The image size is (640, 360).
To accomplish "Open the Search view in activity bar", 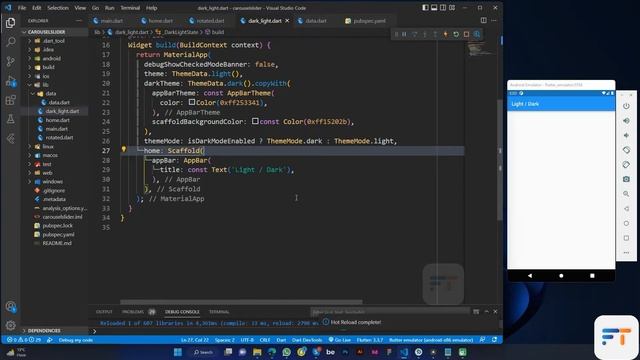I will click(11, 42).
